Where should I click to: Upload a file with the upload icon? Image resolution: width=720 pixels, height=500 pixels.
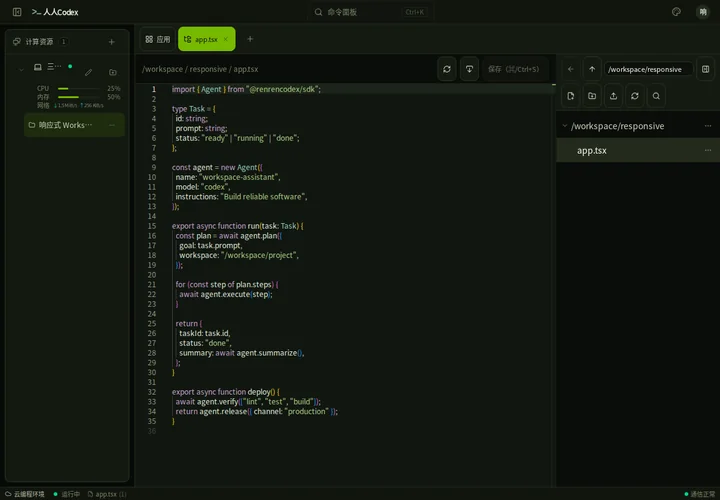613,96
